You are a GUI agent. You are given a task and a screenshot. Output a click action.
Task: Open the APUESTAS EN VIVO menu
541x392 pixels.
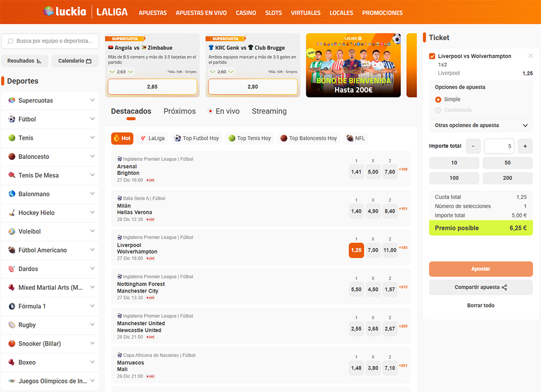click(x=201, y=13)
